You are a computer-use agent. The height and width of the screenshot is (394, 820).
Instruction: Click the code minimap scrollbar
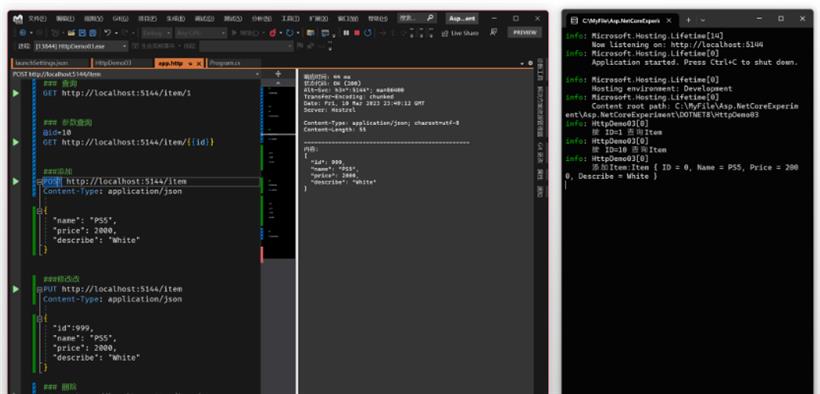(x=278, y=173)
